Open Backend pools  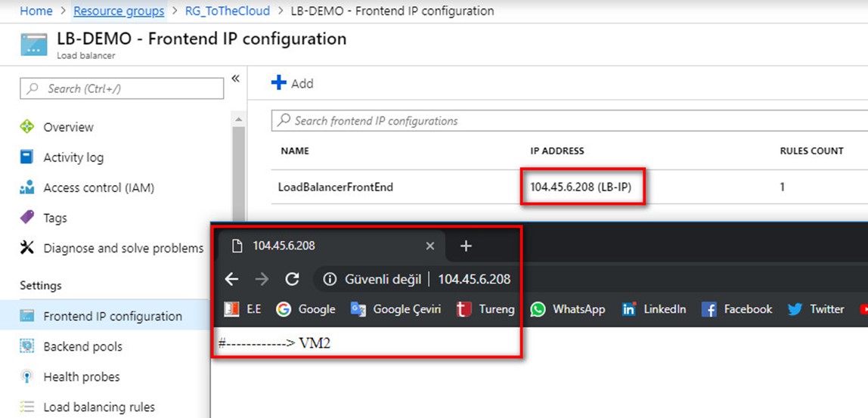[82, 347]
